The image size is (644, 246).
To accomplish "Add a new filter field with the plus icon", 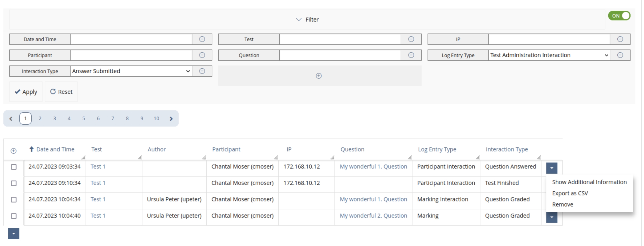I will click(x=319, y=76).
